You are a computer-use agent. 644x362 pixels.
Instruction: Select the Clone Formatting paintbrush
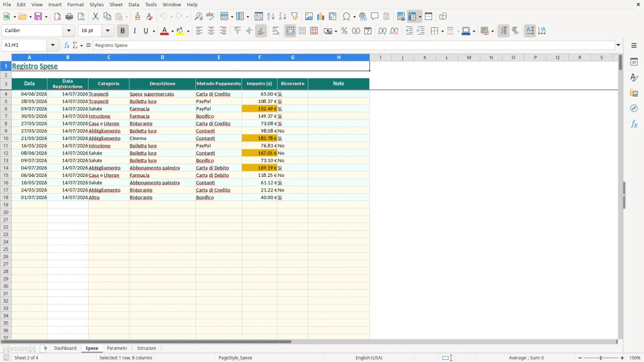point(137,17)
